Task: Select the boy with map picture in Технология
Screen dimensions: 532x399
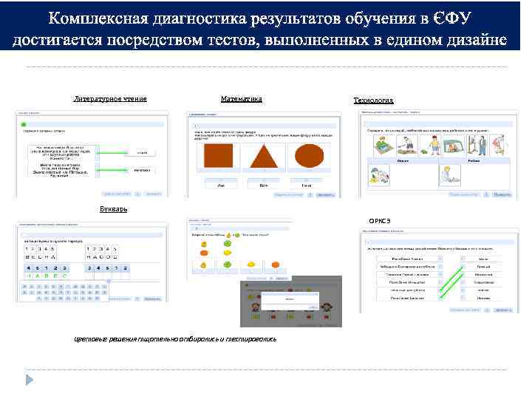Action: click(384, 146)
